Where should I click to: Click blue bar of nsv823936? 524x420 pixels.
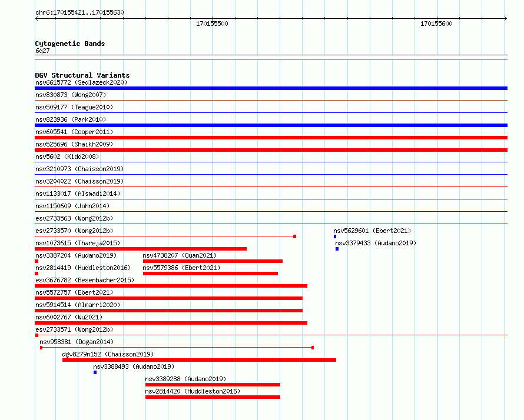(271, 125)
